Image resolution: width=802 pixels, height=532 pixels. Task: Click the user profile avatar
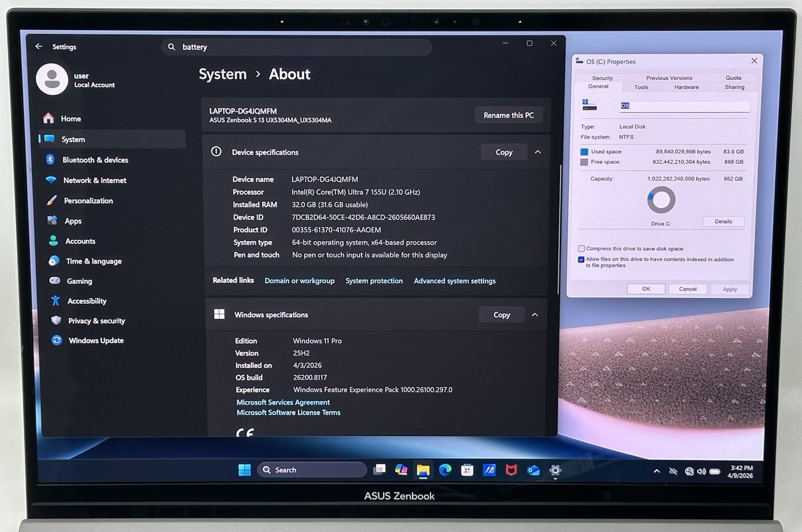coord(52,79)
